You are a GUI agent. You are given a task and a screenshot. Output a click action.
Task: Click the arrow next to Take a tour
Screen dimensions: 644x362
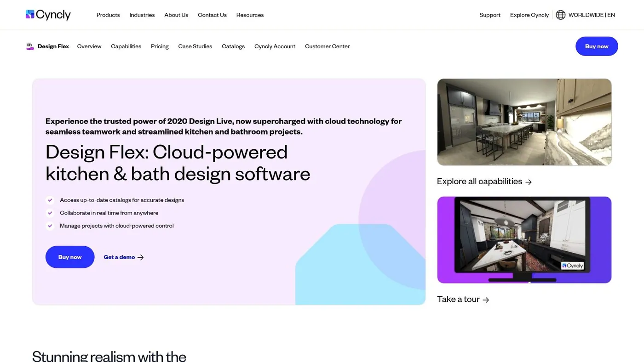pos(486,300)
